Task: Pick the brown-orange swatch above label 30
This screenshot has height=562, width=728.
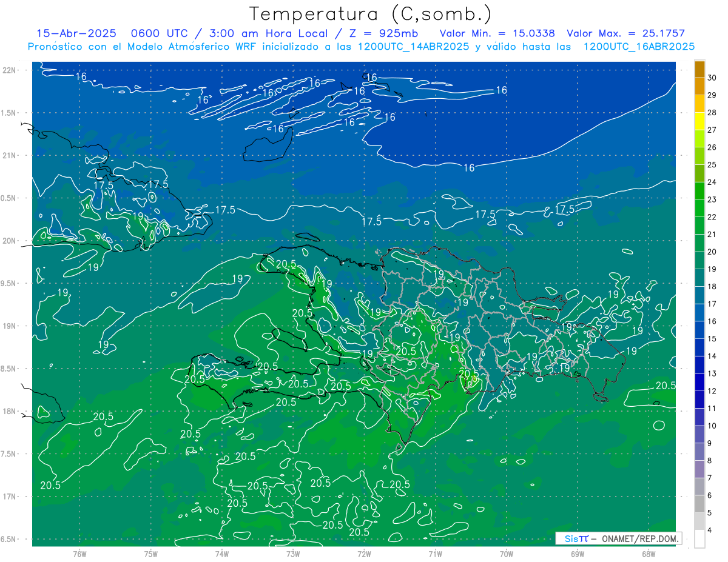Action: click(699, 69)
